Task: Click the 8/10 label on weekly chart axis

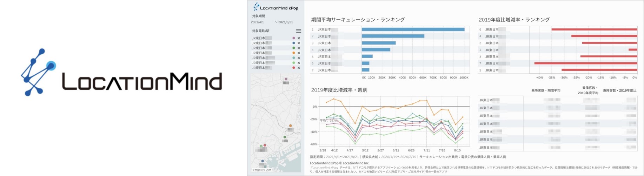Action: (x=457, y=150)
